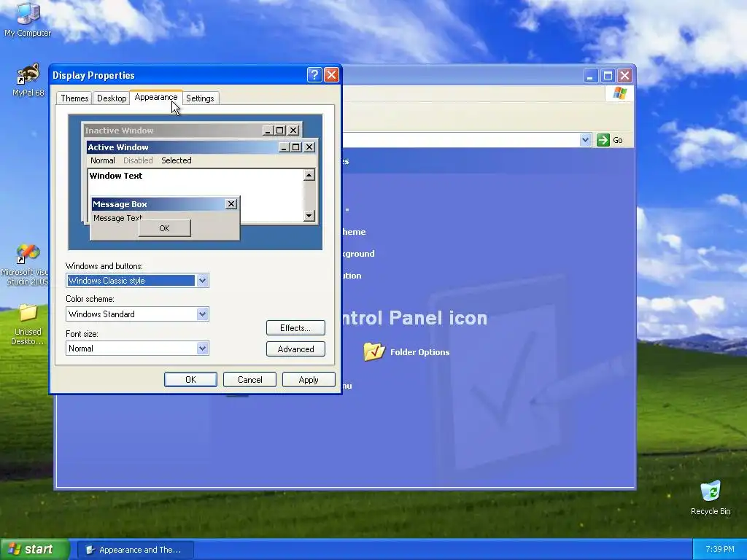Click the Effects... button

click(x=295, y=327)
